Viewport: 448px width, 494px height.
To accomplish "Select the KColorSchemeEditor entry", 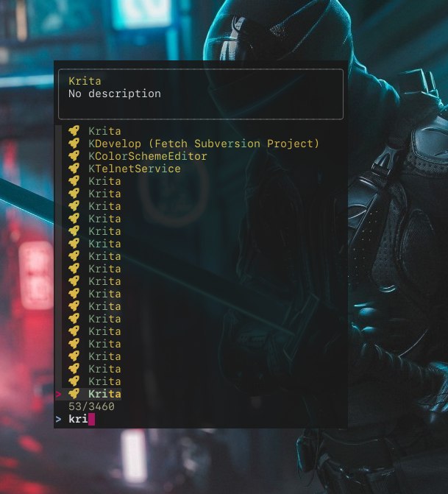I will click(148, 156).
